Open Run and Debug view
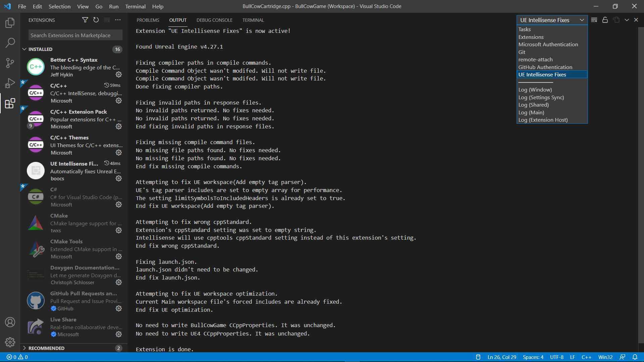Viewport: 644px width, 362px height. (x=10, y=83)
